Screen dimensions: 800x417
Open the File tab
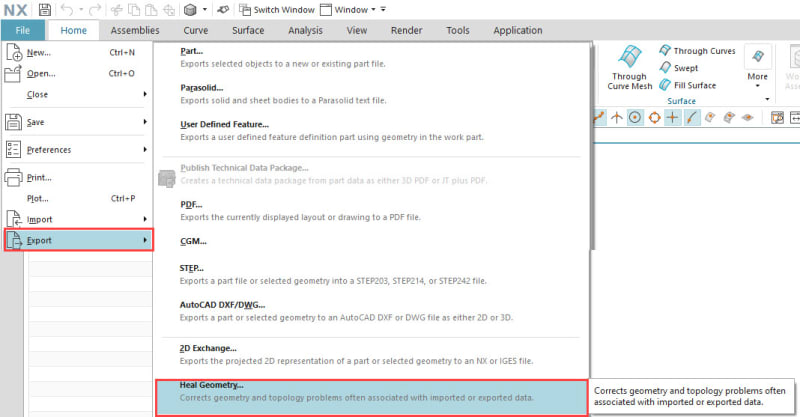click(x=22, y=30)
